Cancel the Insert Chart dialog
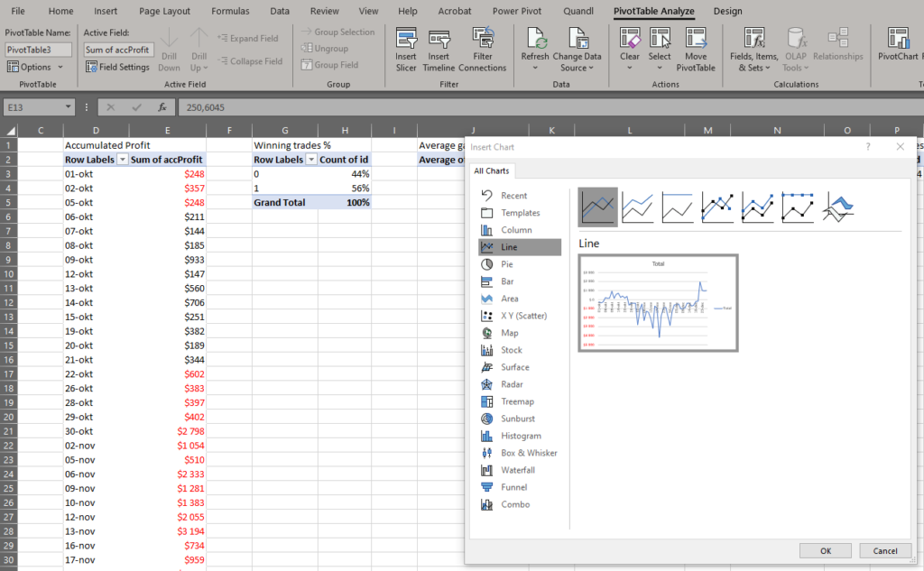 click(885, 550)
